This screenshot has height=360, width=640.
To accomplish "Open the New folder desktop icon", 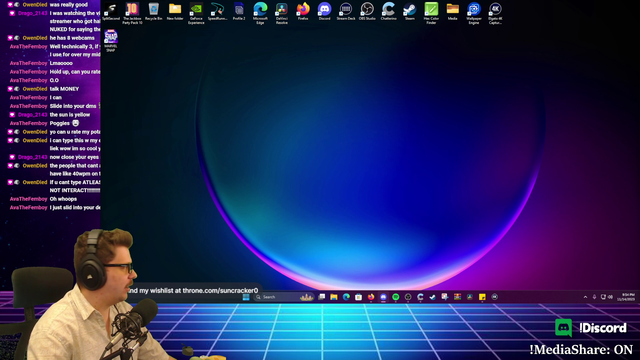I will point(175,11).
